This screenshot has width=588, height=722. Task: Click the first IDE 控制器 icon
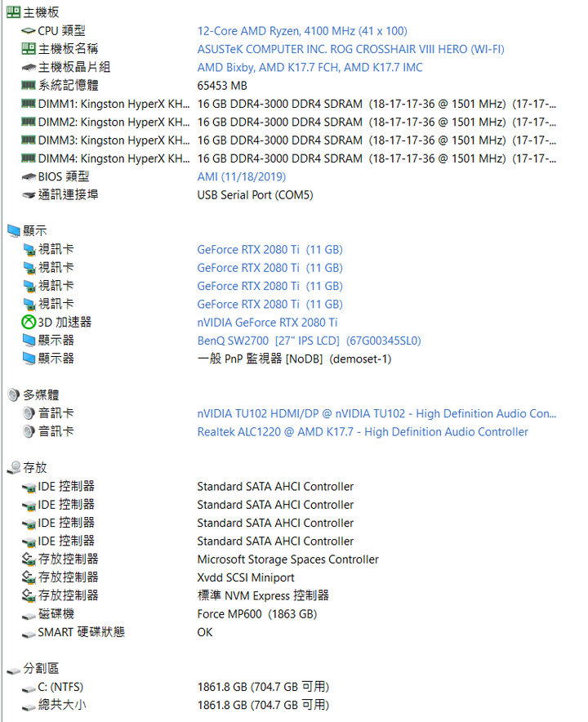[x=29, y=487]
